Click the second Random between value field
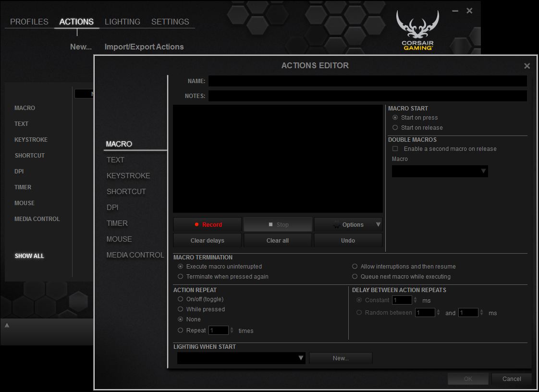Viewport: 539px width, 392px height. (468, 313)
